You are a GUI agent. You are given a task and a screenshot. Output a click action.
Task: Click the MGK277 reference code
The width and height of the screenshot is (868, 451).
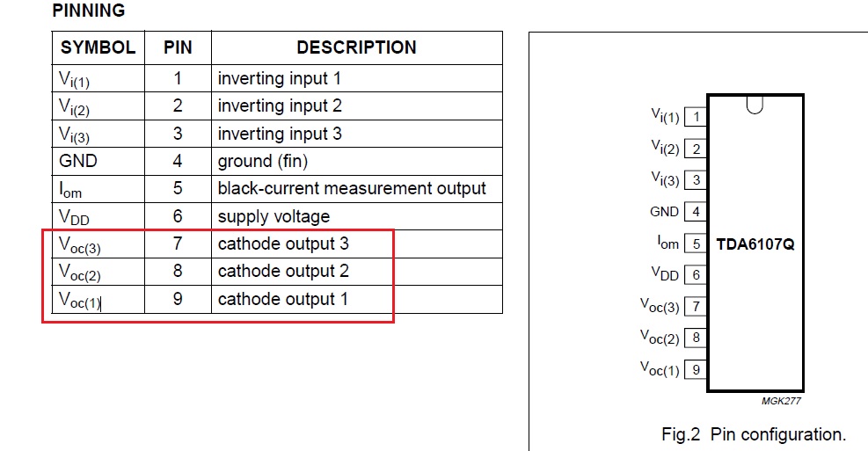click(781, 401)
